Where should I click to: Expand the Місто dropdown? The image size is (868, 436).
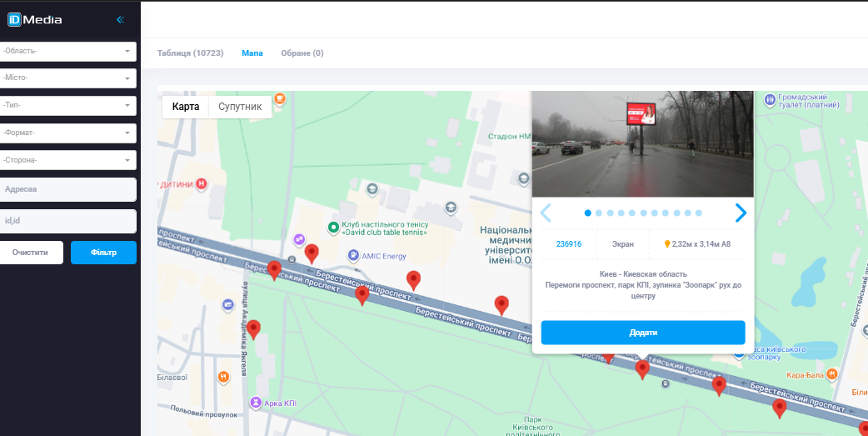[67, 78]
